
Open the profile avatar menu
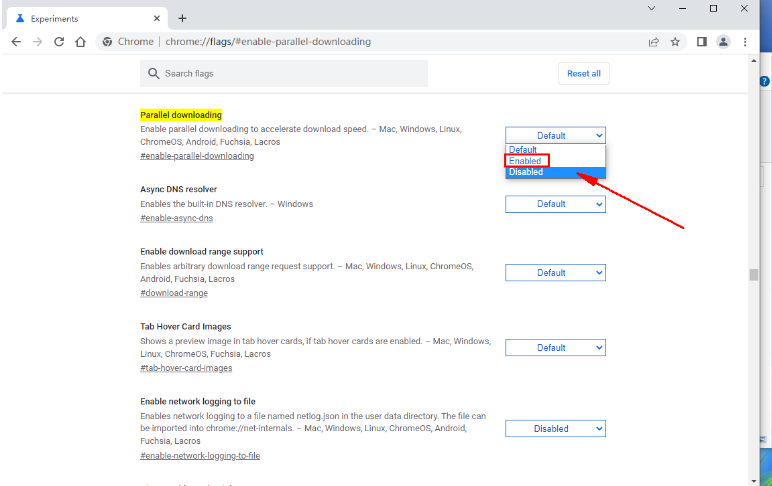724,42
